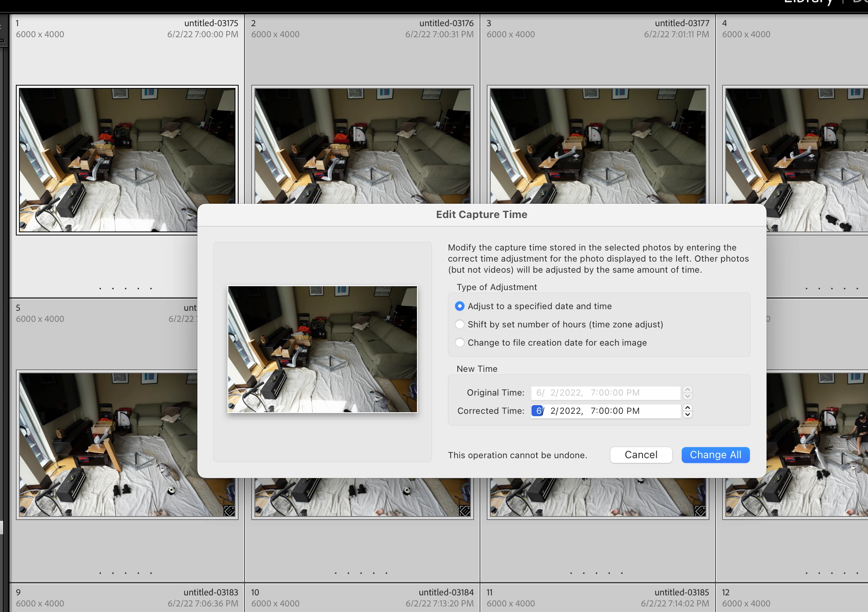The width and height of the screenshot is (868, 612).
Task: Set fifth rating dot under photo 5
Action: click(x=151, y=573)
